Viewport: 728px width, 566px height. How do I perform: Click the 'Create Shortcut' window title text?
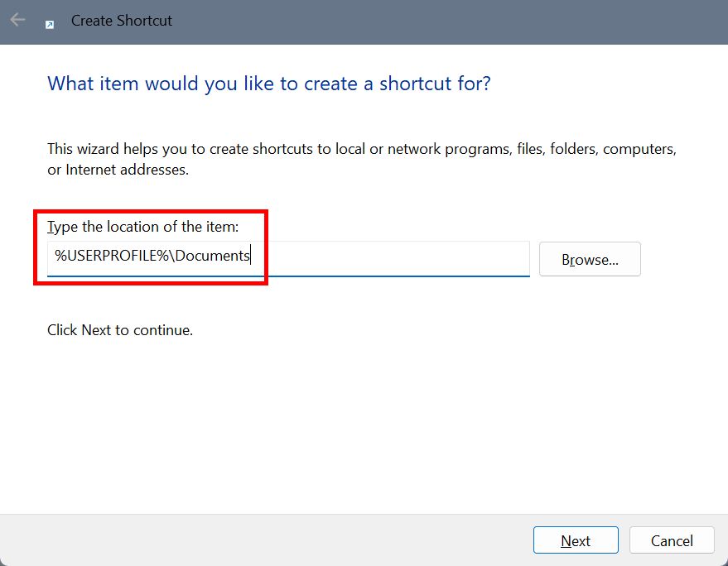[x=121, y=21]
